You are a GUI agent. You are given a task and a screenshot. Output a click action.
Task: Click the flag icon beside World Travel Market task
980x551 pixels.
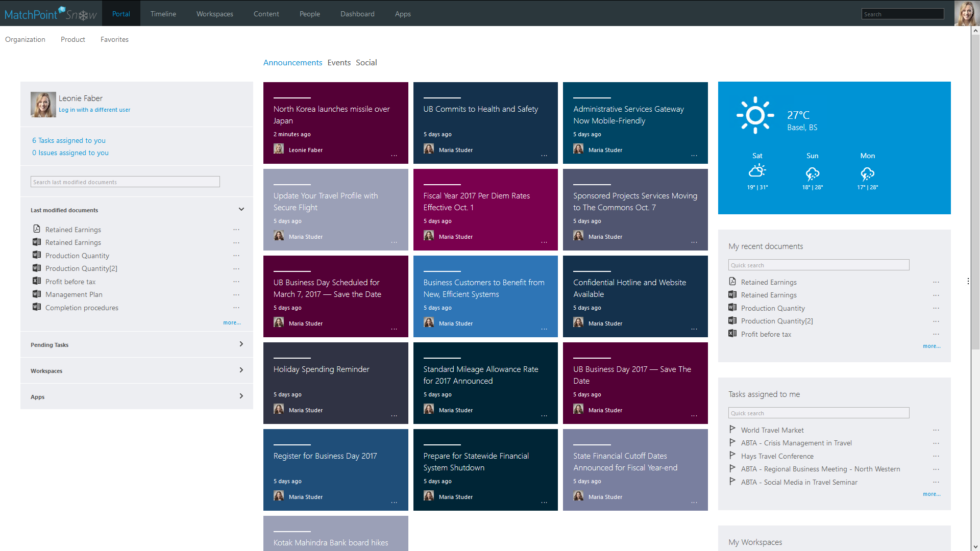point(732,430)
